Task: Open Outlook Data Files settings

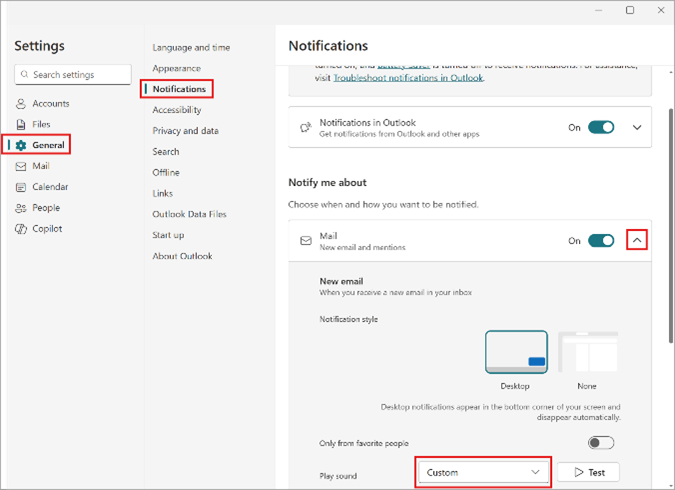Action: pos(189,214)
